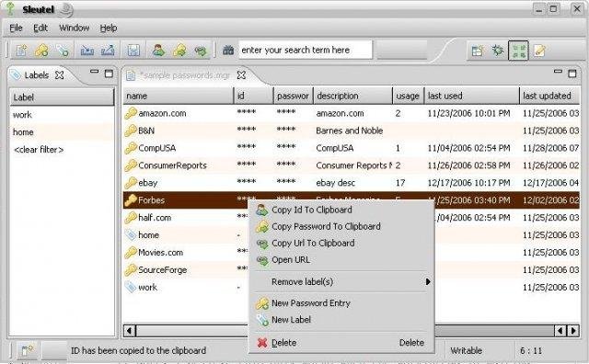Choose New Label from context menu

[x=341, y=320]
